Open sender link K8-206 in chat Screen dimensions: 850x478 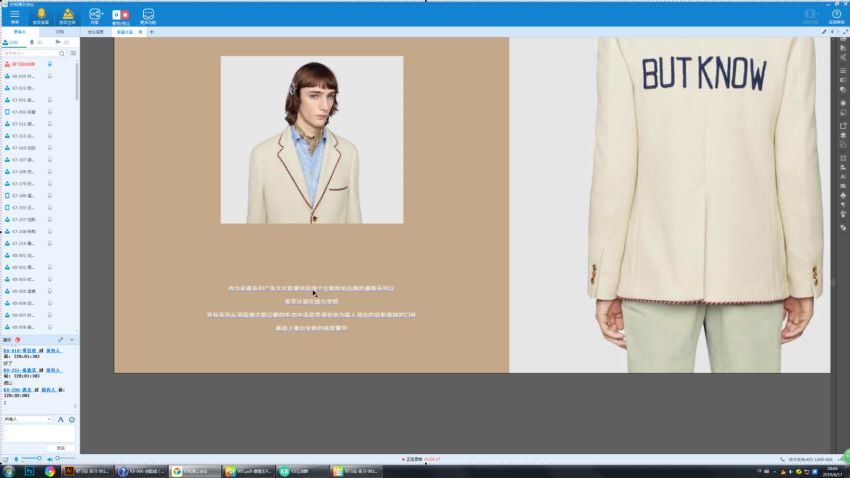pyautogui.click(x=17, y=390)
